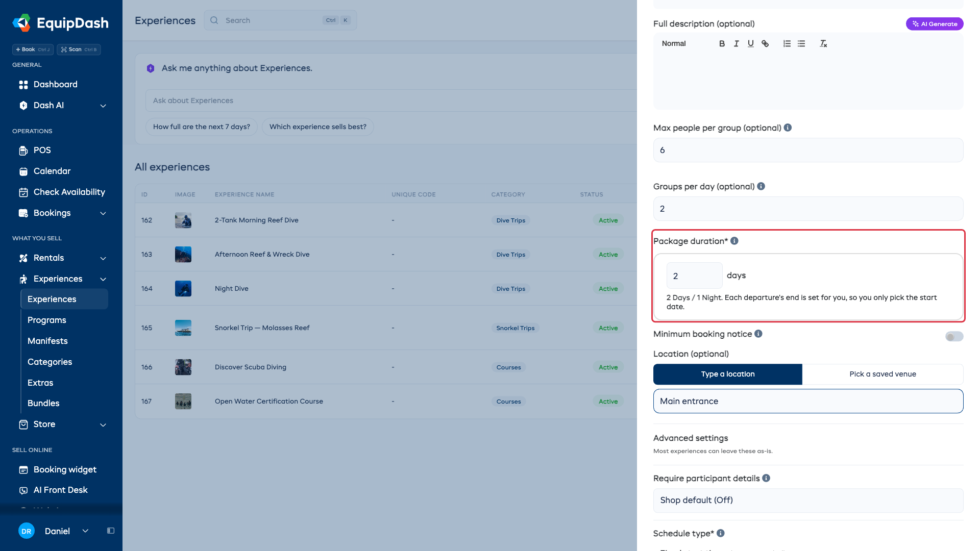980x551 pixels.
Task: View info about Require participant details
Action: (766, 478)
